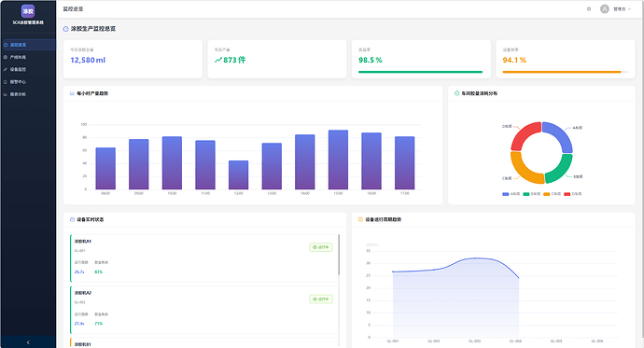Toggle the orange C车间 legend swatch
The width and height of the screenshot is (644, 348).
(547, 194)
